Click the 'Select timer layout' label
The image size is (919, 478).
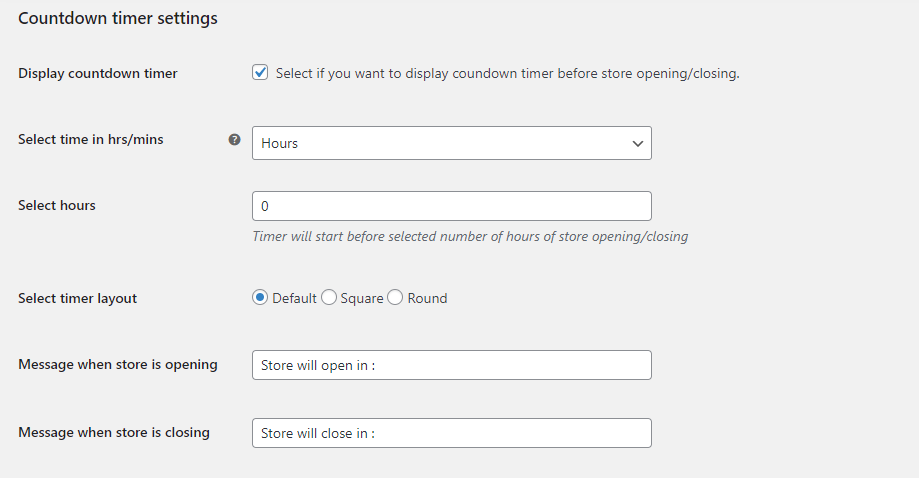(78, 298)
